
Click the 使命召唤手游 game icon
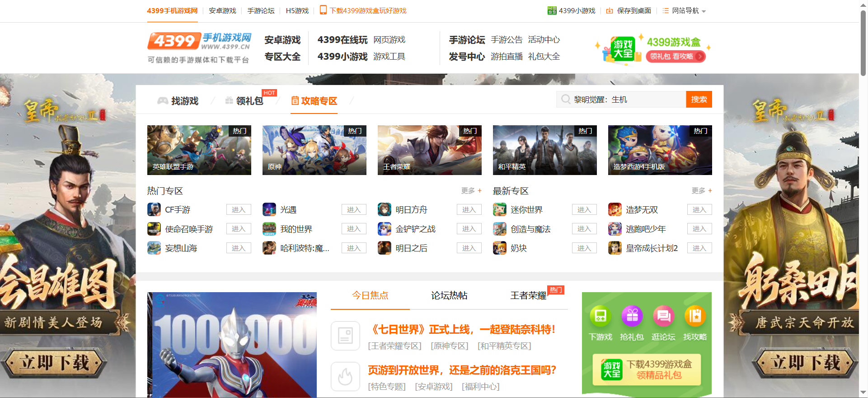[154, 229]
